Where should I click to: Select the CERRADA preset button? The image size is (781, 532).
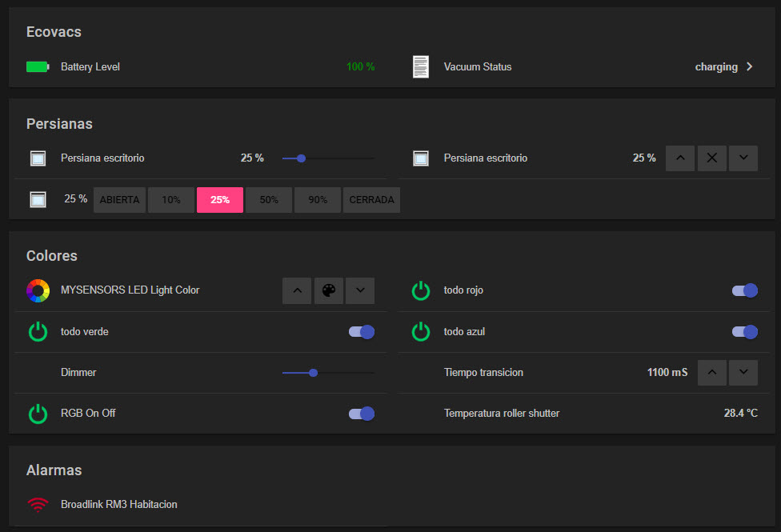point(371,199)
